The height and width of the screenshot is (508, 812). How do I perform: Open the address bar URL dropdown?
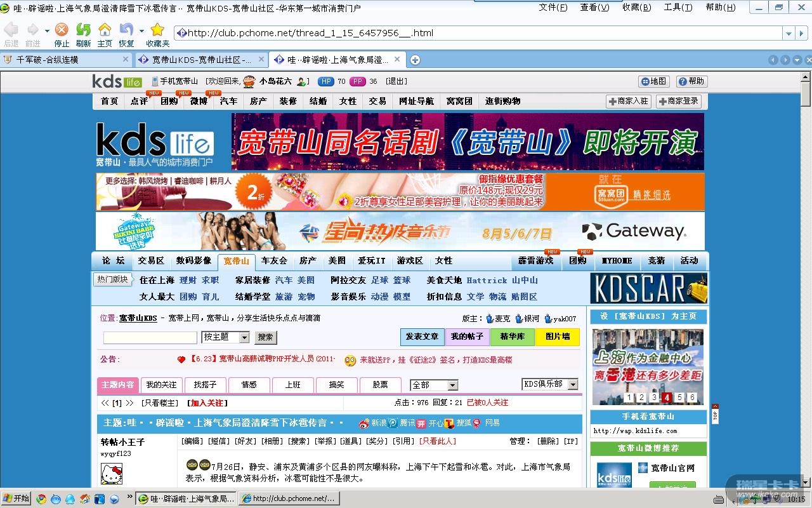tap(789, 33)
